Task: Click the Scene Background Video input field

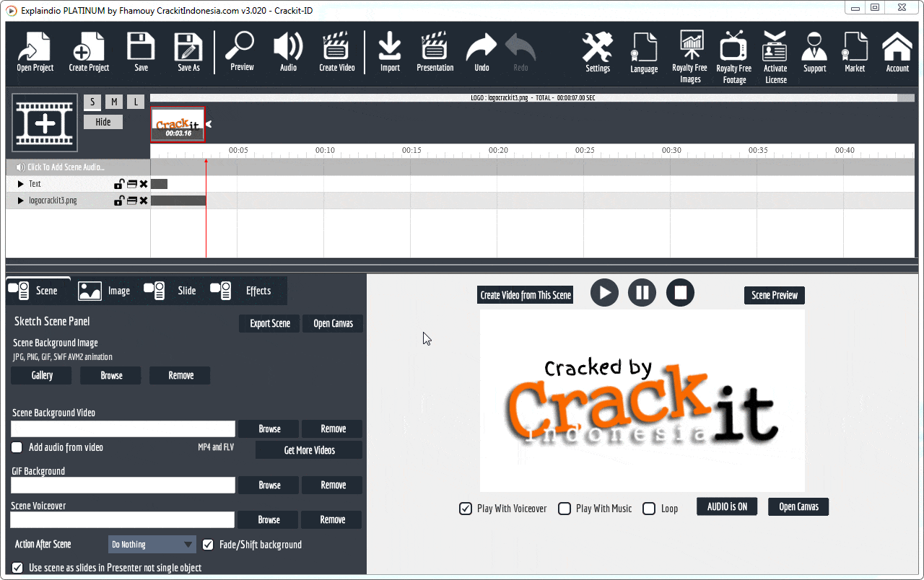Action: (x=123, y=429)
